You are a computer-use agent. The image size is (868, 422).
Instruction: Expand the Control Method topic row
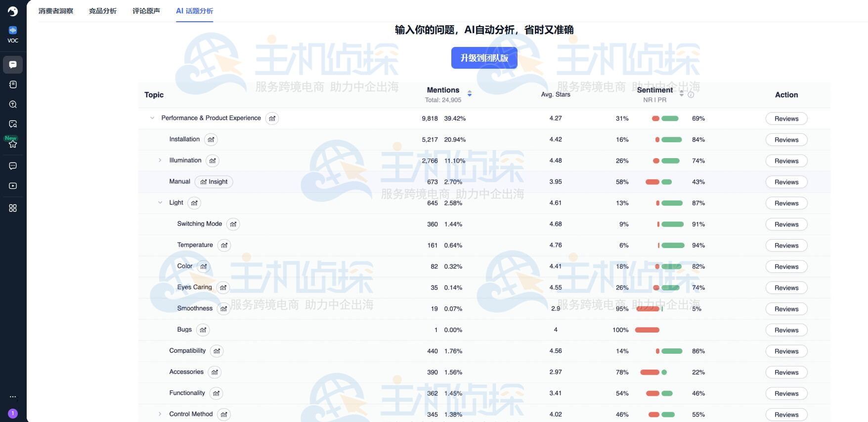(x=160, y=414)
